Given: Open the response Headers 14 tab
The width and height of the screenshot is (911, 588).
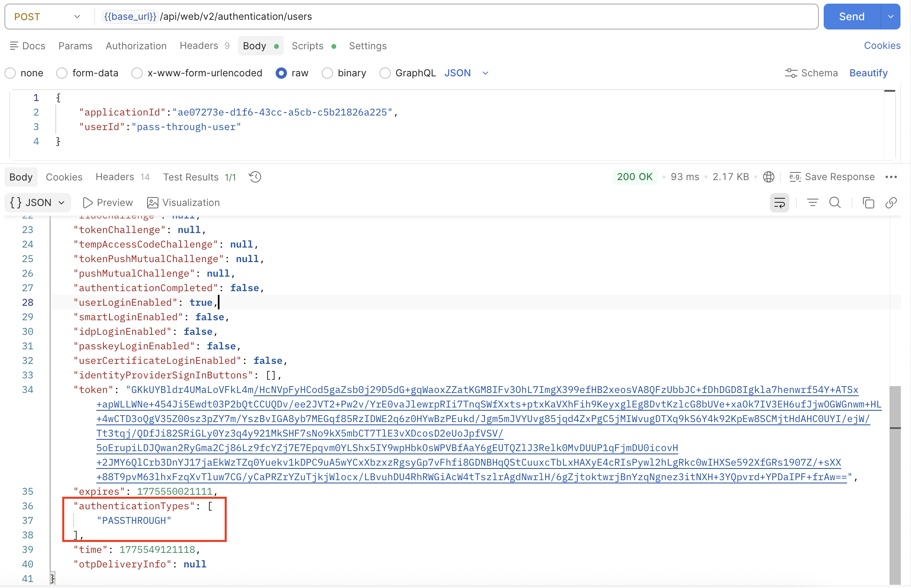Looking at the screenshot, I should click(x=122, y=177).
